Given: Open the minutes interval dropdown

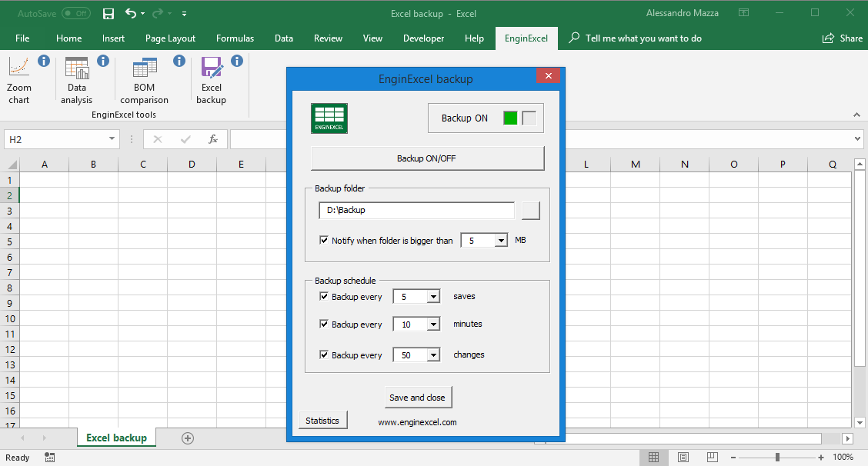Looking at the screenshot, I should click(432, 324).
